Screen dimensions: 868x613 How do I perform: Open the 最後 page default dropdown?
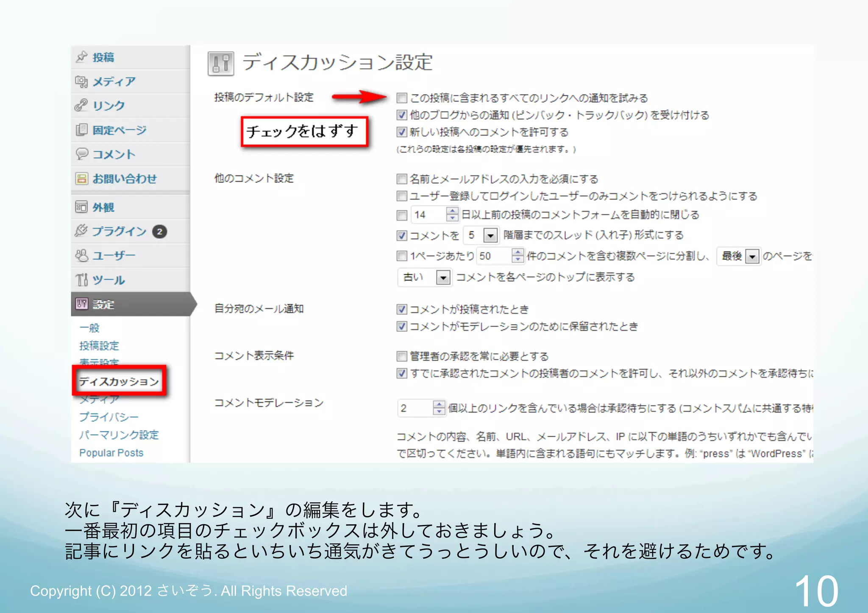739,256
